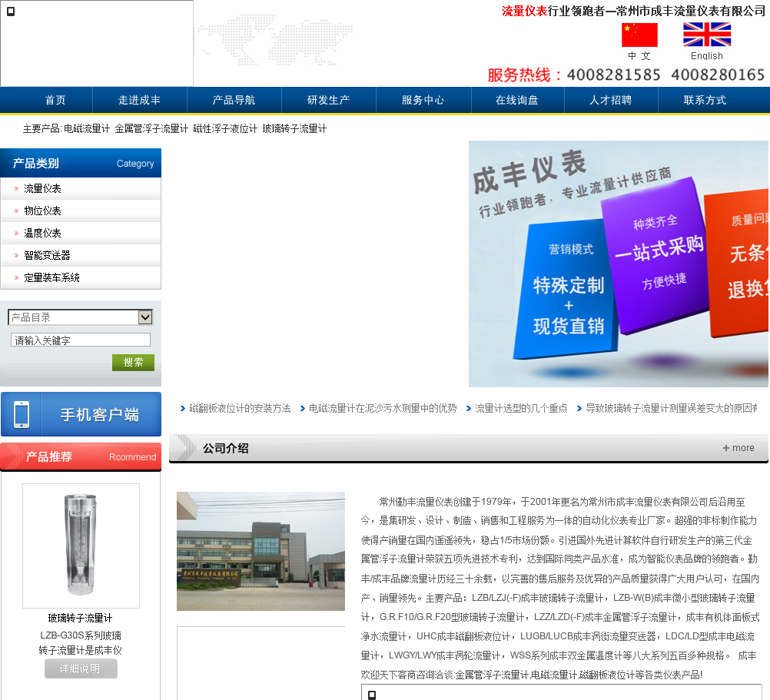Open 服务中心 navigation item
The height and width of the screenshot is (700, 770).
[x=423, y=100]
